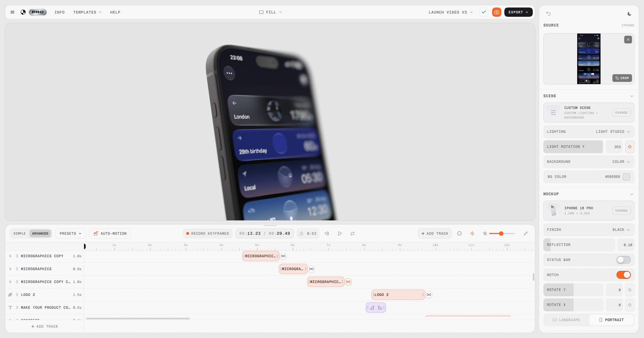Click the play button in timeline

pyautogui.click(x=340, y=233)
